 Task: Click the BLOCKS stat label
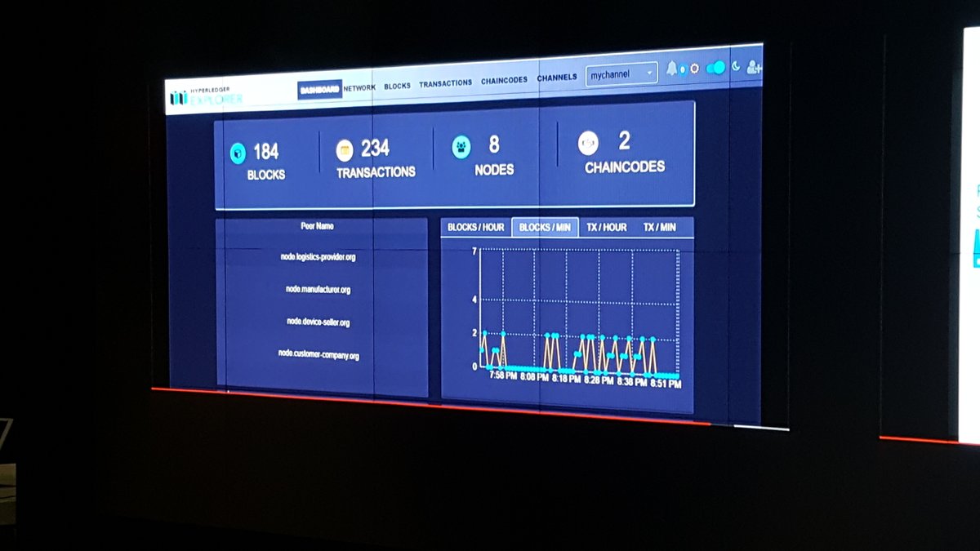[266, 176]
